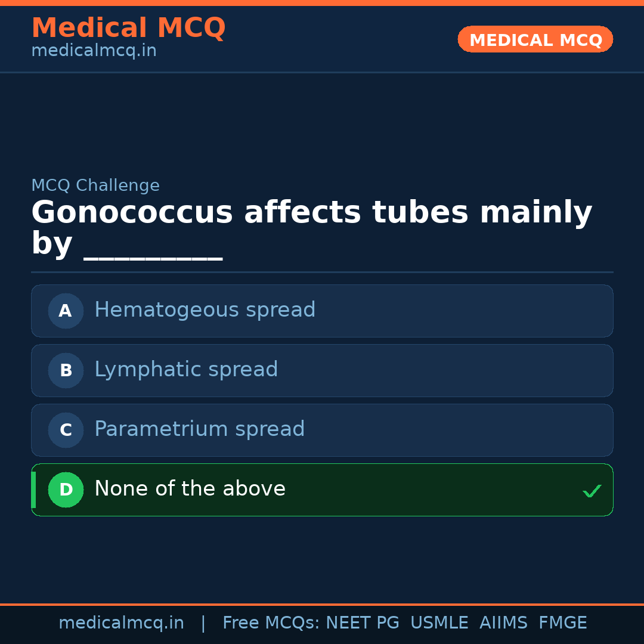This screenshot has width=644, height=644.
Task: Pick the Parametrium spread answer text
Action: coord(199,429)
